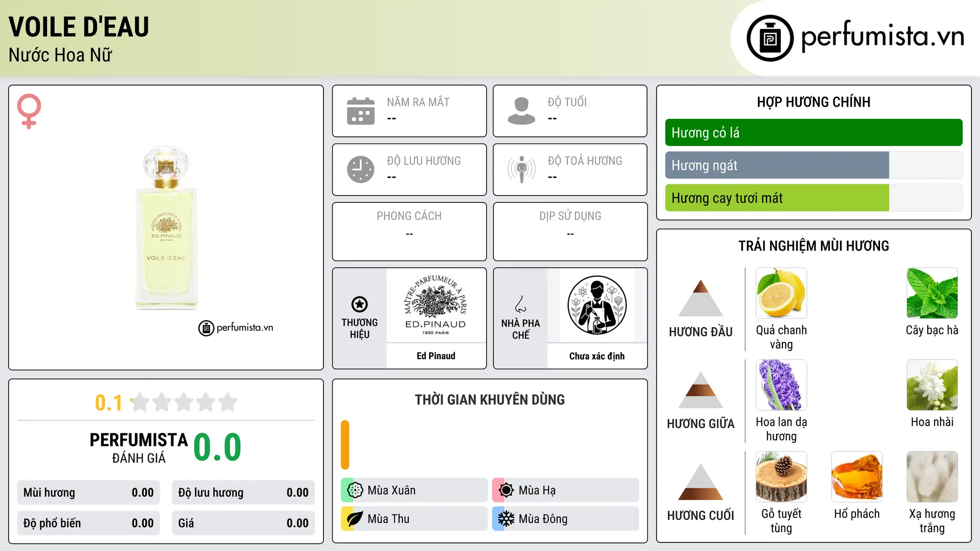
Task: Click the Voile d'Eau perfume bottle image
Action: click(x=166, y=227)
